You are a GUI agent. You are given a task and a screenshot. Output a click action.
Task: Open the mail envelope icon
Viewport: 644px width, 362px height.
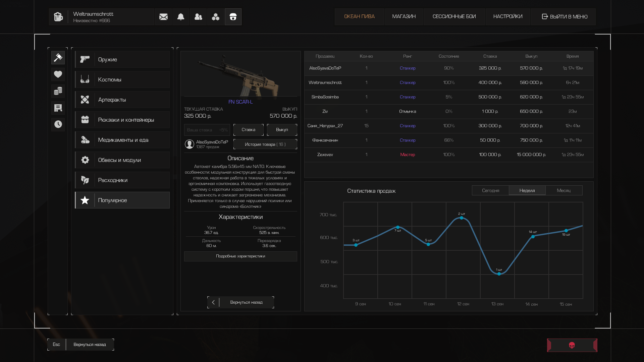(163, 17)
